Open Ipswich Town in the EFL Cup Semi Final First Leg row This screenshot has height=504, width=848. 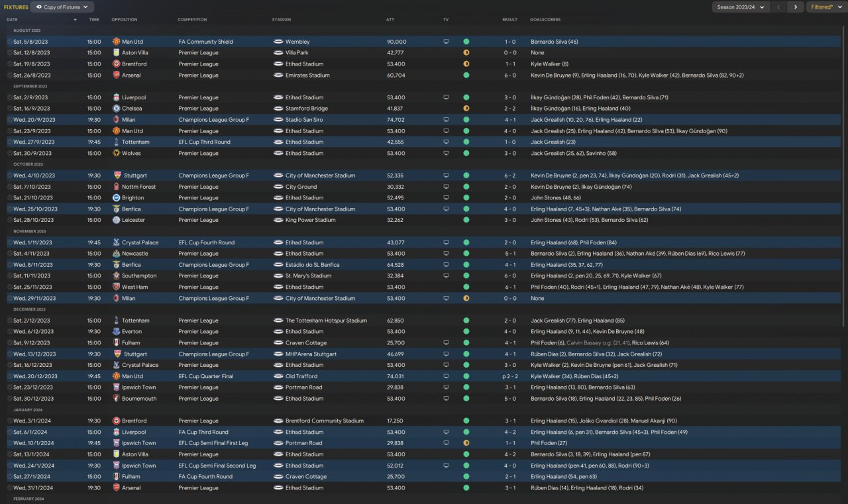click(x=139, y=443)
